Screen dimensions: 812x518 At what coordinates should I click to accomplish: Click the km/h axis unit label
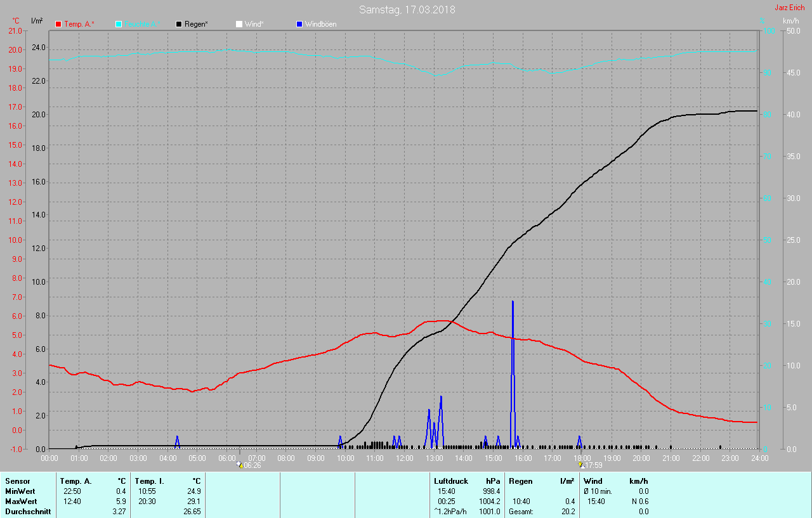(x=791, y=21)
